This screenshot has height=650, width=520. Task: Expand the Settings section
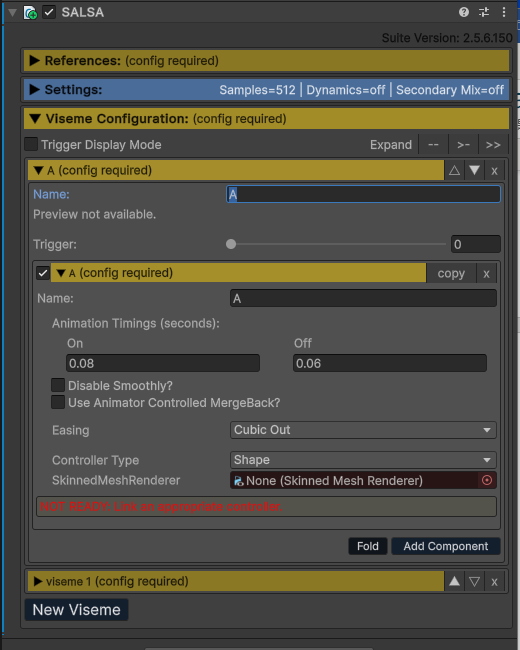click(x=266, y=90)
